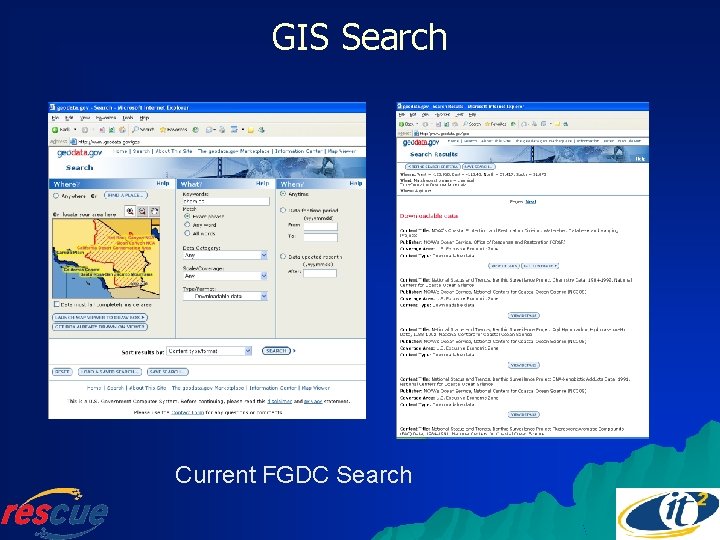Open the View menu in Search window
The height and width of the screenshot is (540, 720).
click(84, 118)
